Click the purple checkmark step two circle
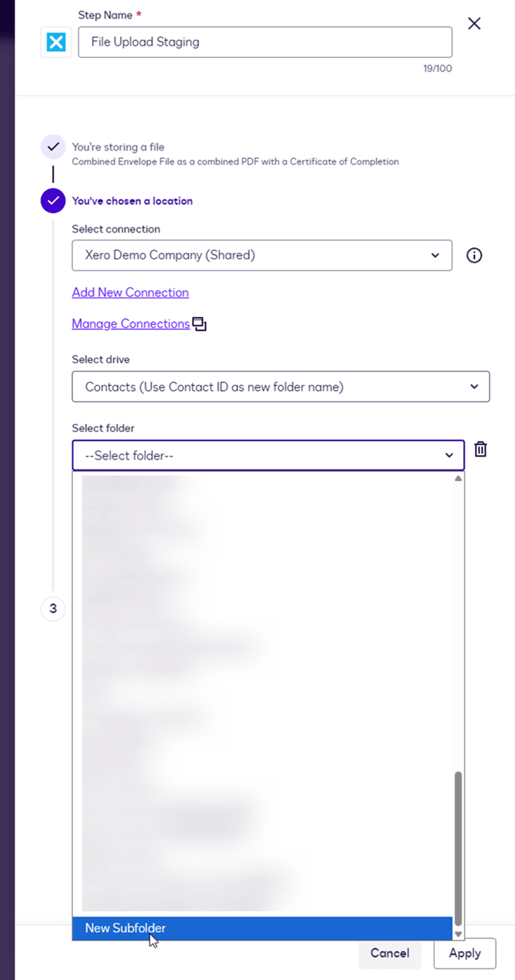The height and width of the screenshot is (980, 515). coord(53,201)
